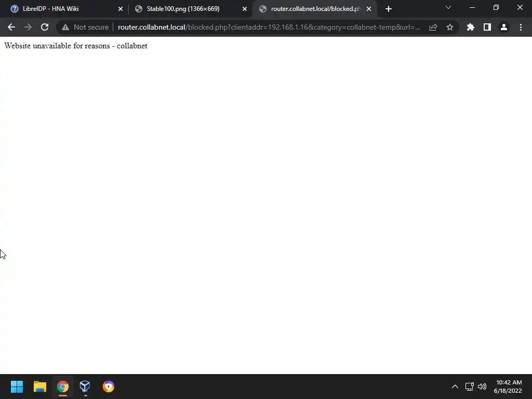Toggle the browser side panel
The image size is (532, 399).
[487, 27]
